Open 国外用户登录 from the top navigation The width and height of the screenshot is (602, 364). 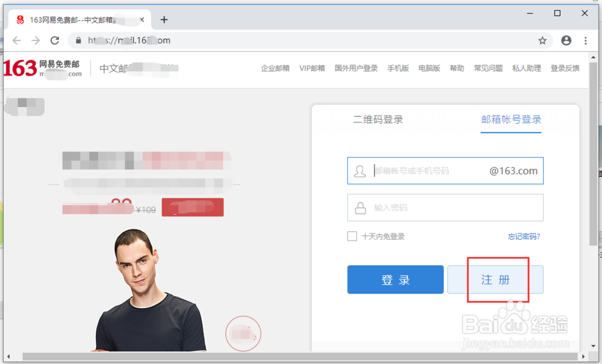(355, 68)
